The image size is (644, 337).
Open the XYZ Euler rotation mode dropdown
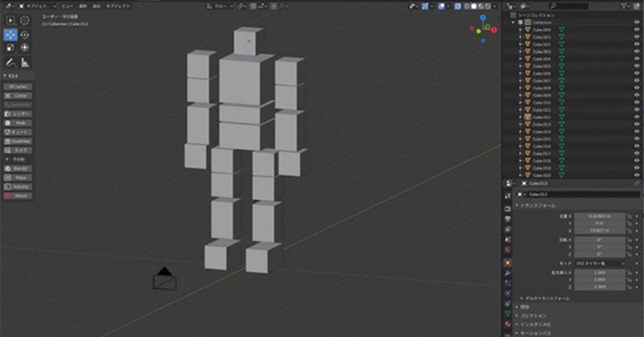[599, 264]
